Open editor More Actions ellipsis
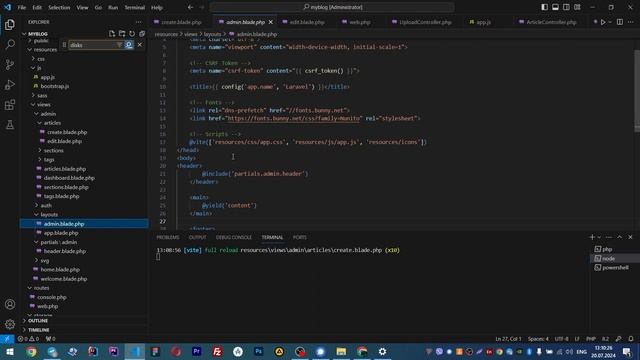The image size is (640, 360). point(631,22)
